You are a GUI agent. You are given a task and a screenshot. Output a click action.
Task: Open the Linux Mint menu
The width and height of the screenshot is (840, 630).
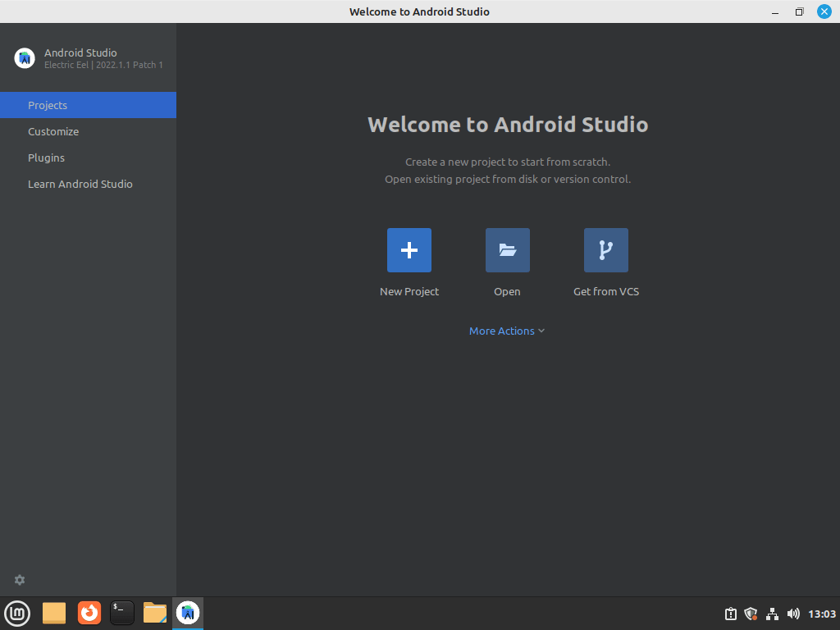17,613
